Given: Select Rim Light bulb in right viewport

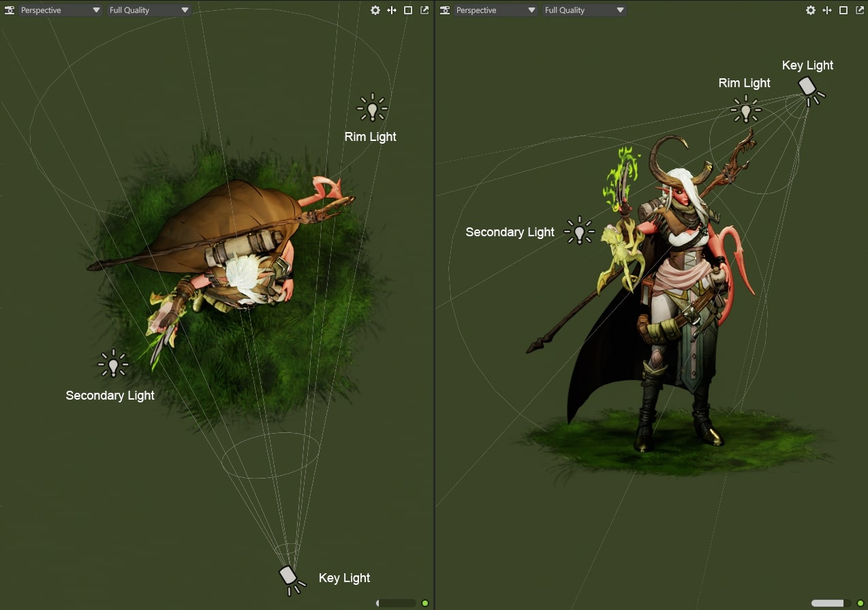Looking at the screenshot, I should pyautogui.click(x=745, y=109).
